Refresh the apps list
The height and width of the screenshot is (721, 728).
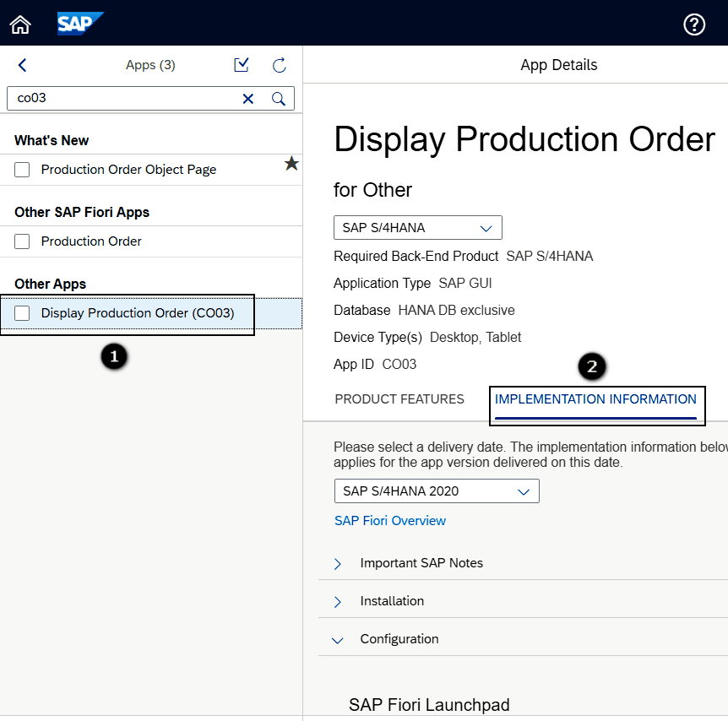coord(280,65)
